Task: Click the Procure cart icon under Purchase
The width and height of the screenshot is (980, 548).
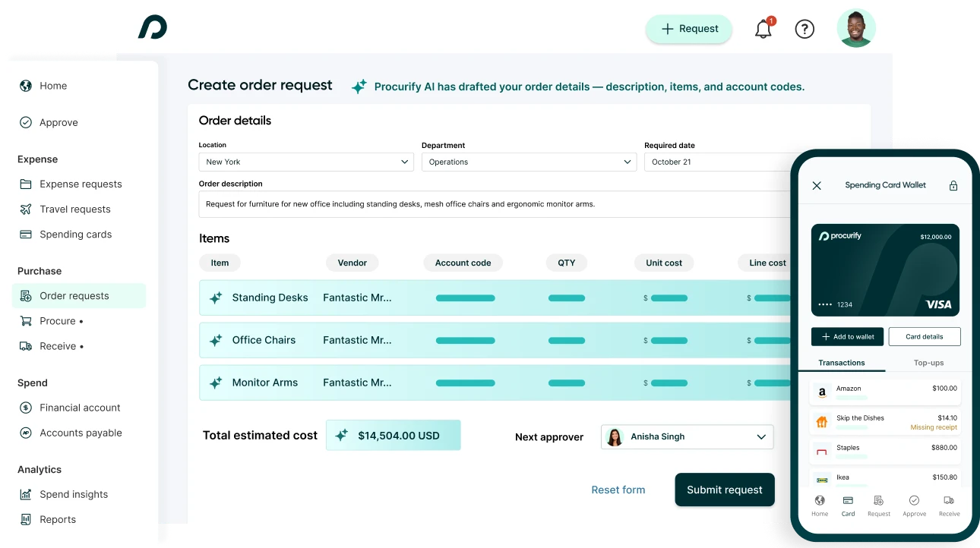Action: 25,320
